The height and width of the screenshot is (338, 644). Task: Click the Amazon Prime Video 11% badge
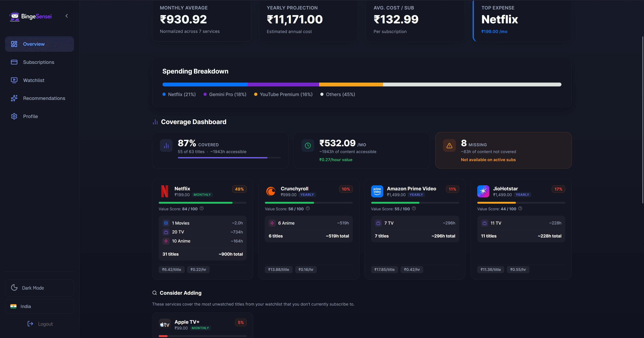click(x=452, y=189)
